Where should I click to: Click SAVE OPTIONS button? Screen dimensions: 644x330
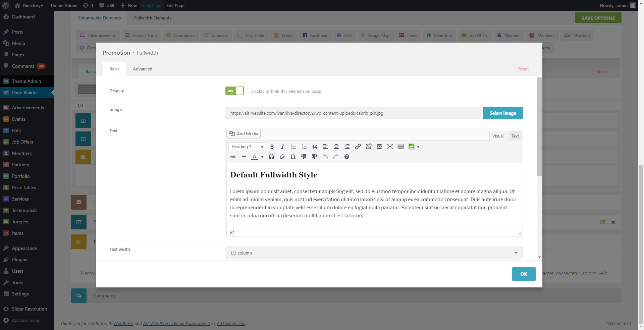click(598, 18)
